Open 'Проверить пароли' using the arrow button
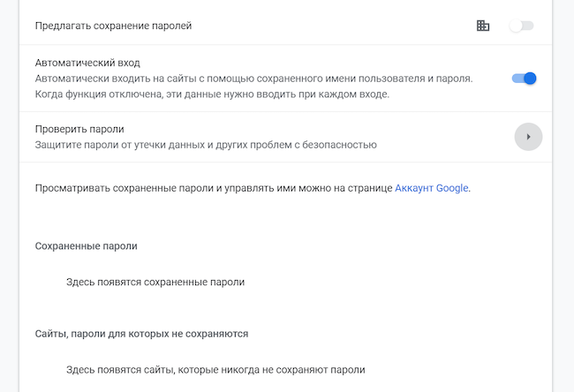This screenshot has height=392, width=574. (x=528, y=137)
